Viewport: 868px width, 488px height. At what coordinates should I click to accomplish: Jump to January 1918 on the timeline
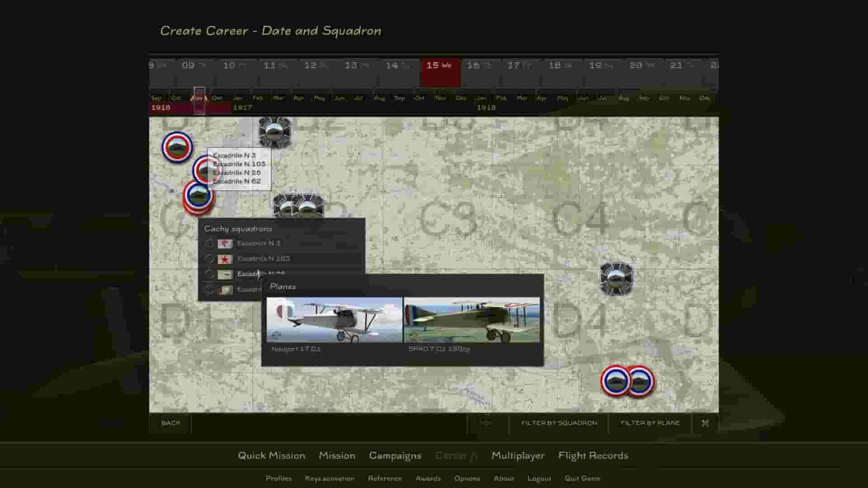coord(481,98)
